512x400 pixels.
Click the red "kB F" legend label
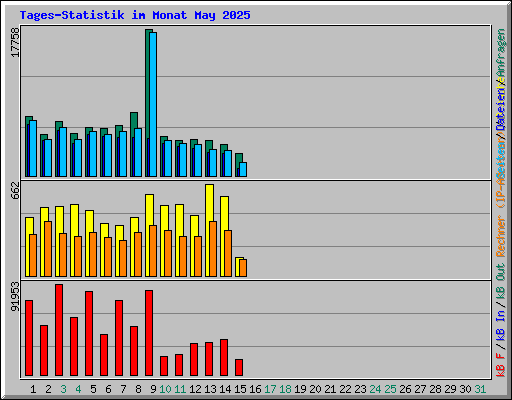[501, 365]
